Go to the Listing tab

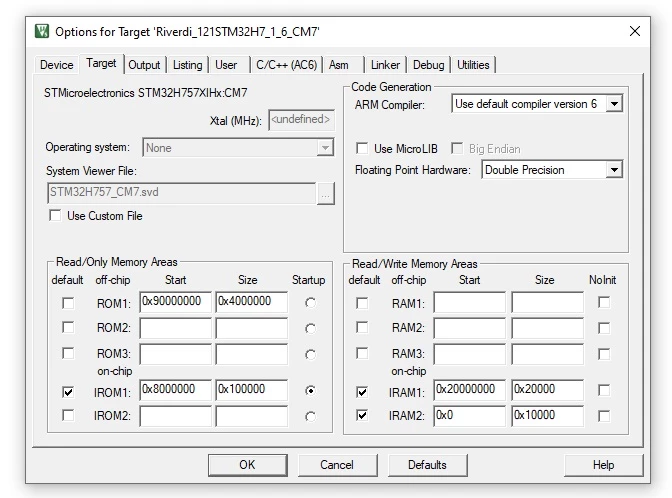click(x=187, y=65)
